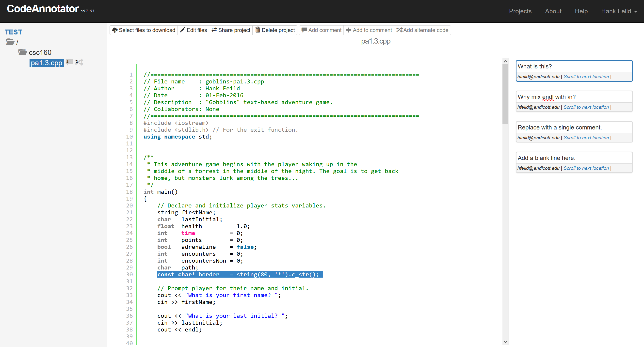The image size is (644, 347).
Task: Collapse the csc160 folder
Action: tap(22, 52)
